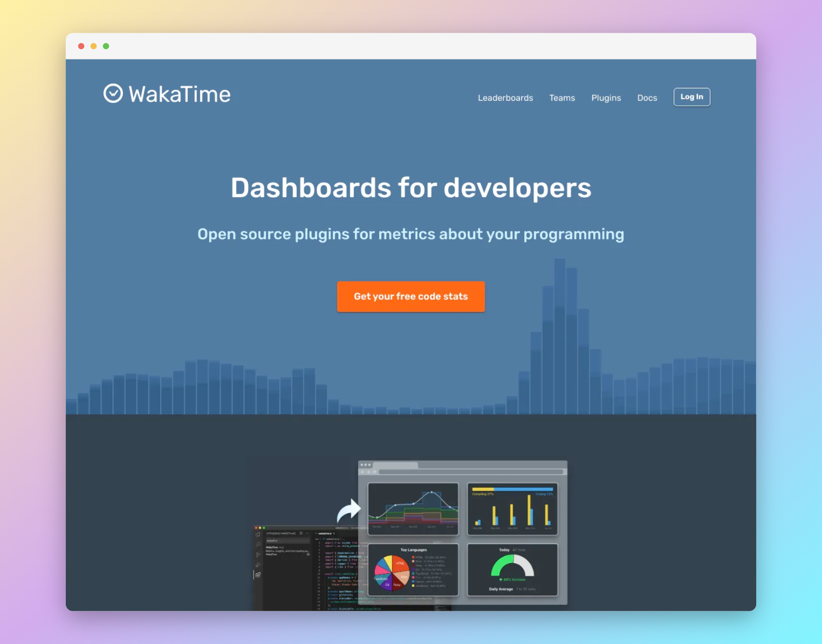Open the Plugins nav item
Image resolution: width=822 pixels, height=644 pixels.
point(606,98)
